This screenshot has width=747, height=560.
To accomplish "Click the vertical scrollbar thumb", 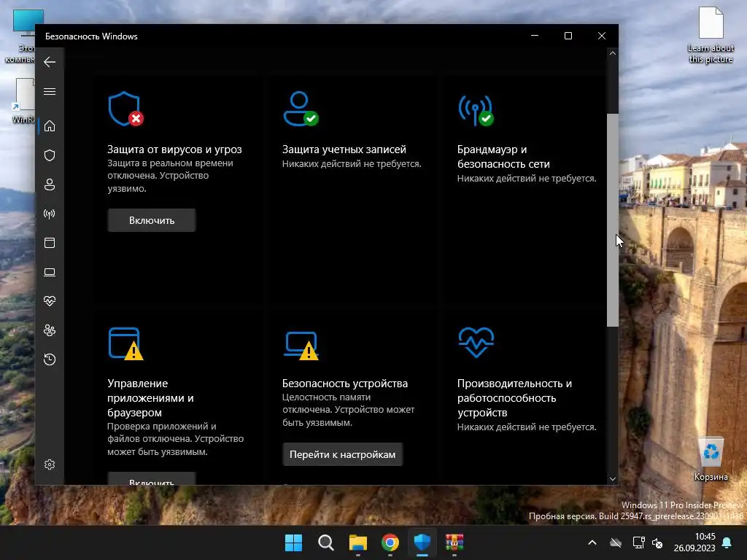I will [x=613, y=220].
